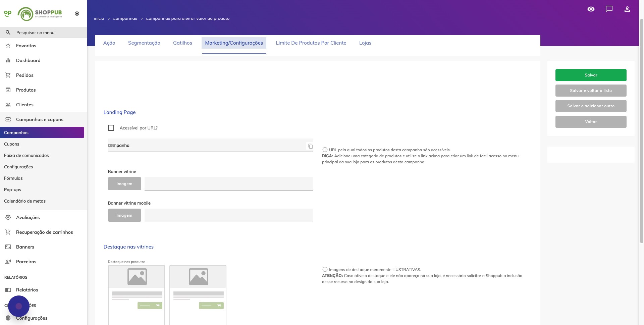Go to the Gatilhos tab
The width and height of the screenshot is (644, 325).
(182, 43)
